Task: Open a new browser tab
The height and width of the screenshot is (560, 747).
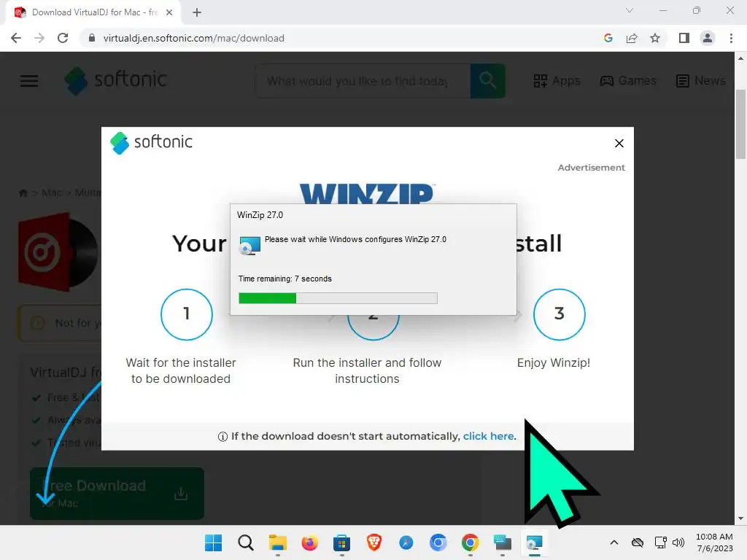Action: (x=197, y=12)
